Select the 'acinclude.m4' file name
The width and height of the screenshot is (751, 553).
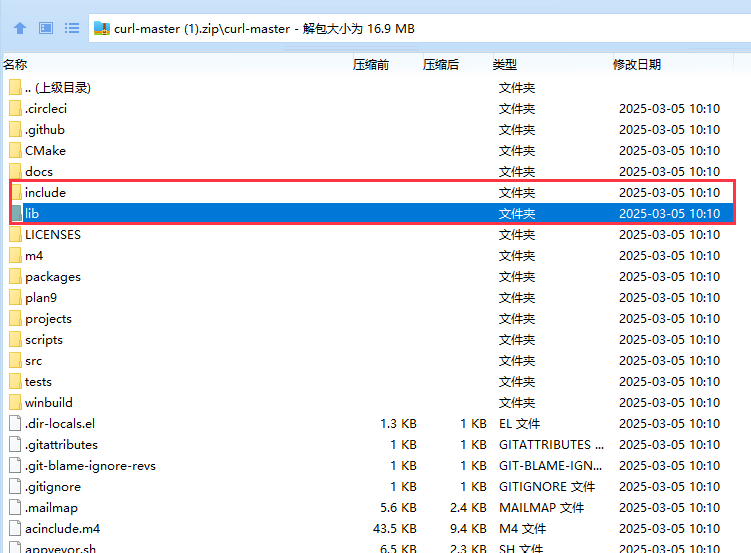(x=63, y=529)
